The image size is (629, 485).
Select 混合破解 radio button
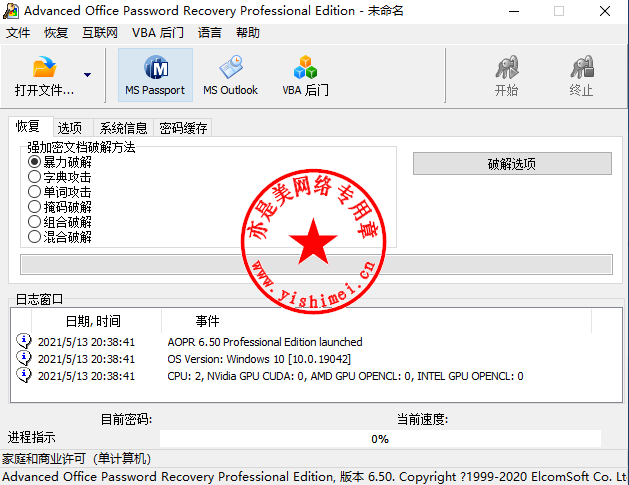coord(34,237)
